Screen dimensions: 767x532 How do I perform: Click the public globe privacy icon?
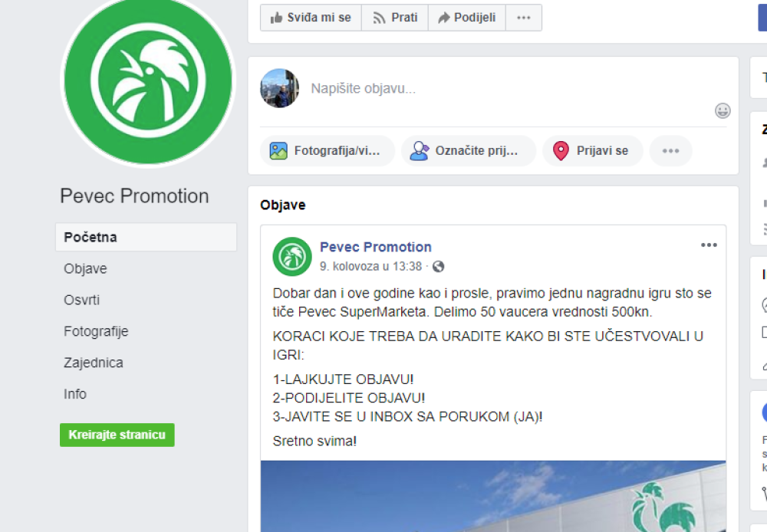[x=438, y=267]
